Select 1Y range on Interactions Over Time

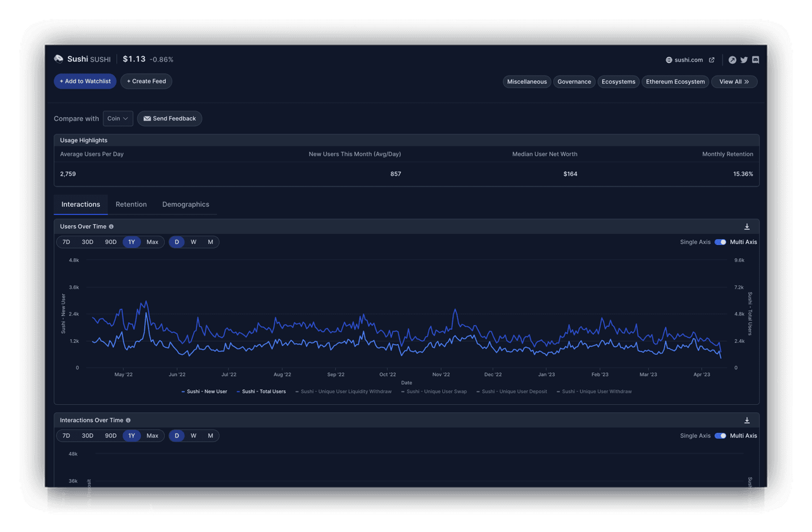coord(132,436)
